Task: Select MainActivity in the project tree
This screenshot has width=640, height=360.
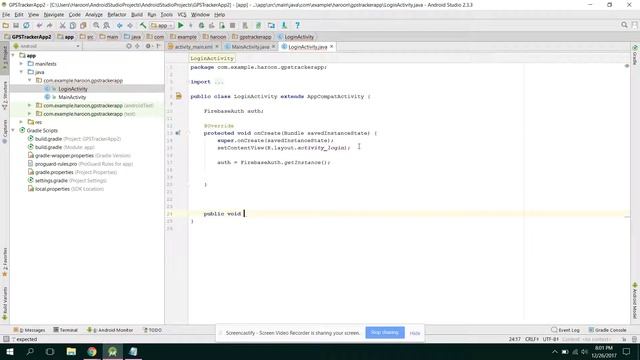Action: pos(72,97)
